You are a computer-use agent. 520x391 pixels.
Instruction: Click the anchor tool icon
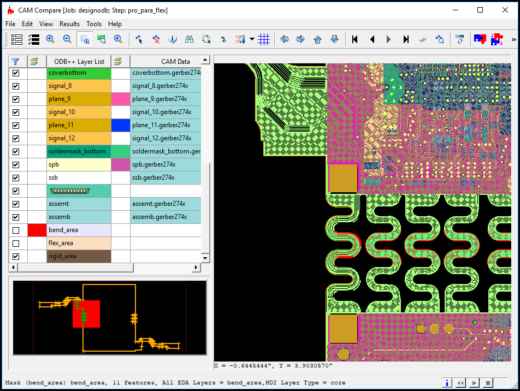pyautogui.click(x=173, y=39)
